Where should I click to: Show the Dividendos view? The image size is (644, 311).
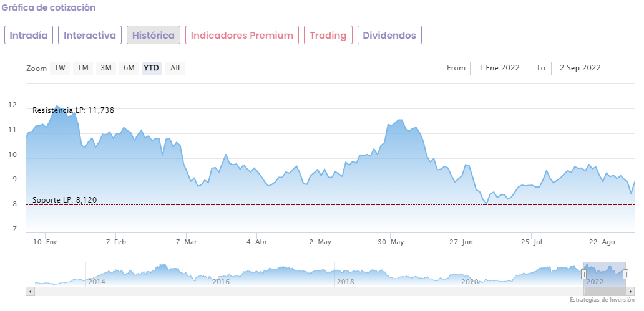[389, 36]
